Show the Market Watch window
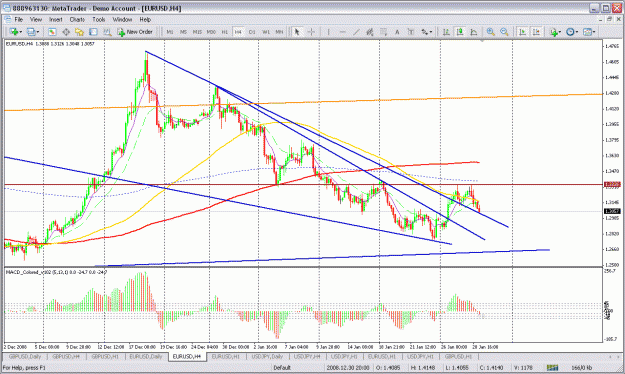Screen dimensions: 625x374 (x=52, y=32)
